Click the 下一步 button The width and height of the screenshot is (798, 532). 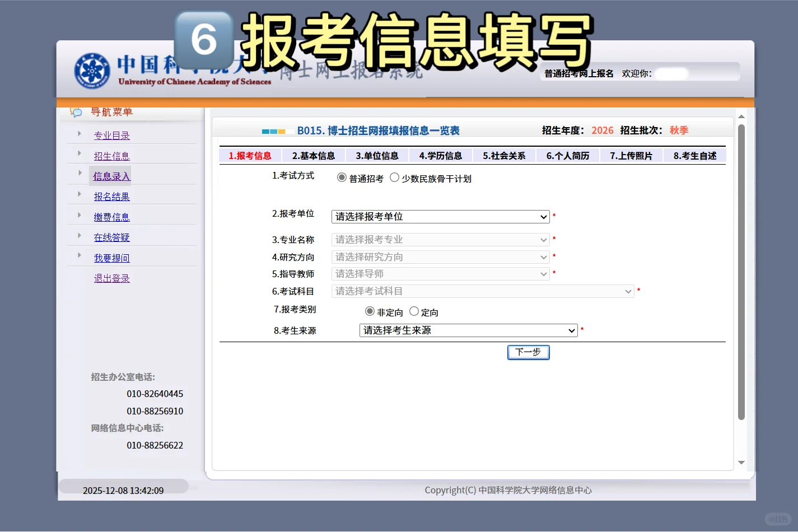point(528,352)
